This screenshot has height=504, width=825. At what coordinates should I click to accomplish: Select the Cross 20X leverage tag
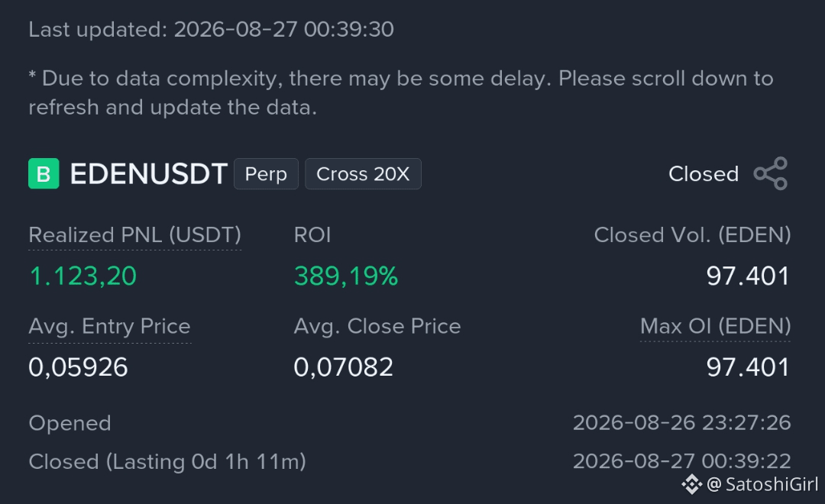pyautogui.click(x=363, y=173)
